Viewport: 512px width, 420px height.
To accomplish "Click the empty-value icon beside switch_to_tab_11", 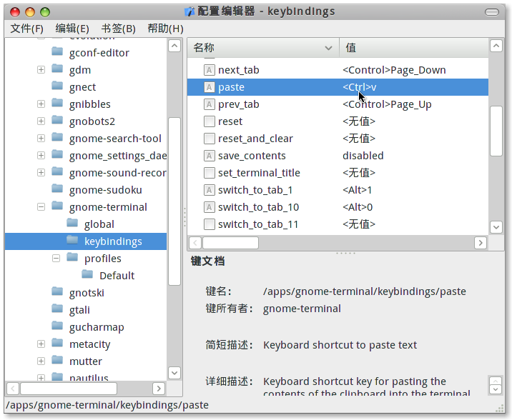I will point(210,224).
